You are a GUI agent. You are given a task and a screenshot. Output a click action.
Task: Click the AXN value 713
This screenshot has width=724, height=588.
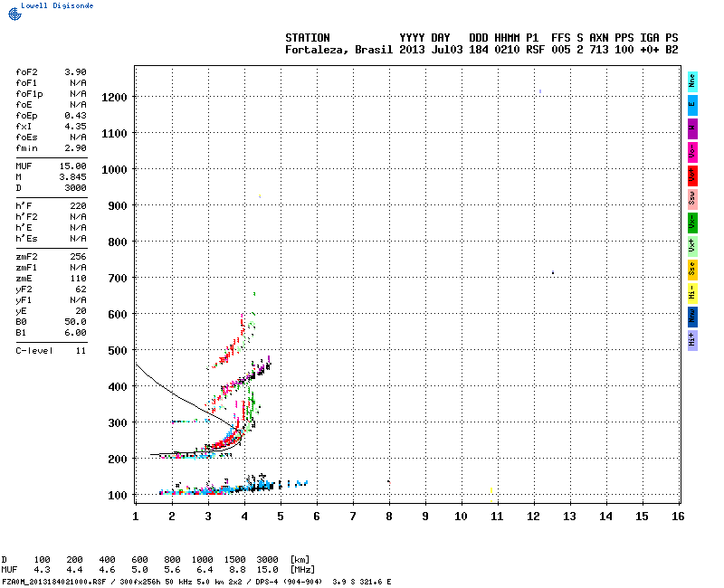pyautogui.click(x=599, y=50)
